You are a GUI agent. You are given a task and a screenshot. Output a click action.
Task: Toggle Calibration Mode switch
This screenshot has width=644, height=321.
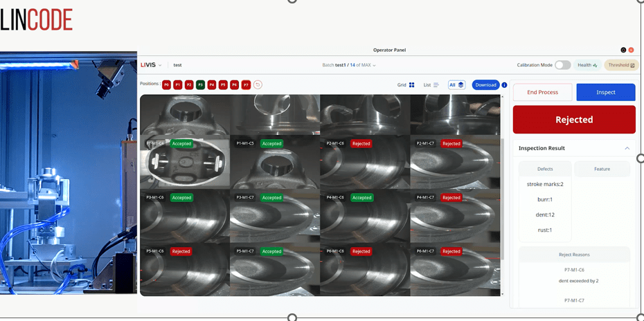(x=562, y=65)
